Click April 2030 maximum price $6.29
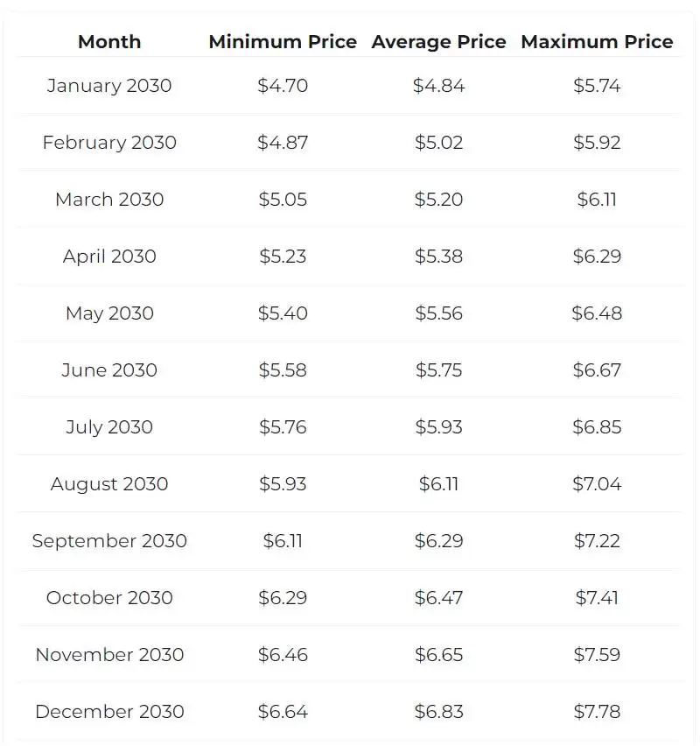This screenshot has height=746, width=700. point(597,257)
